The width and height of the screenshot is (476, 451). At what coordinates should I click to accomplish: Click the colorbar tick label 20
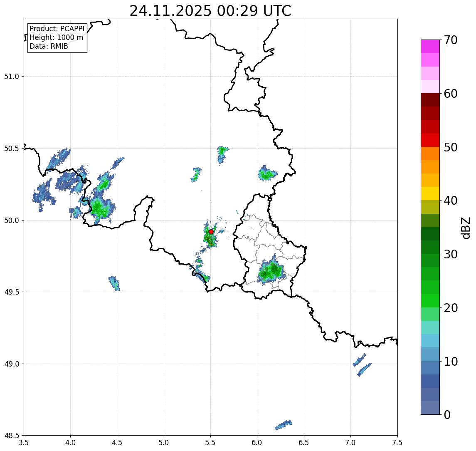click(x=451, y=308)
